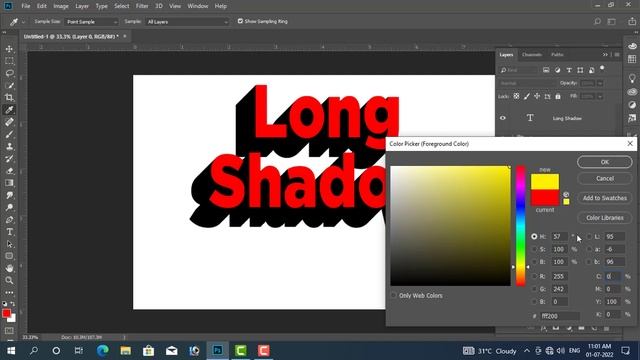
Task: Open search icon in the options bar
Action: (598, 22)
